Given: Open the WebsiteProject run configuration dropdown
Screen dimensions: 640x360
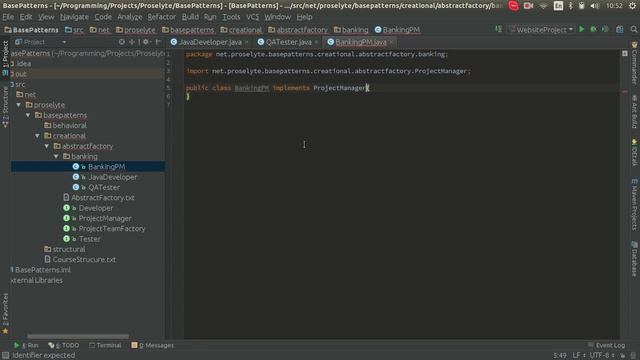Looking at the screenshot, I should pyautogui.click(x=541, y=29).
